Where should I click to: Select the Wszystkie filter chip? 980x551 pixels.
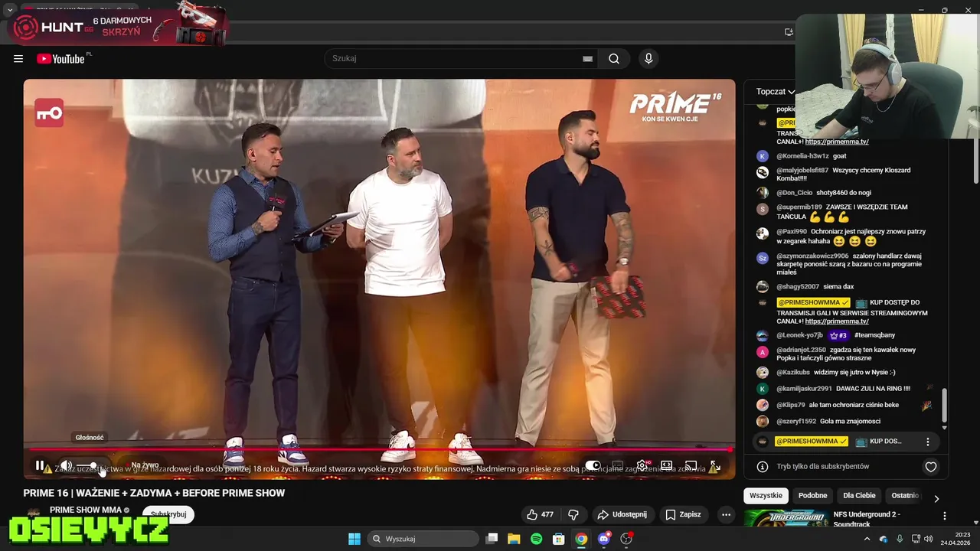pyautogui.click(x=766, y=496)
